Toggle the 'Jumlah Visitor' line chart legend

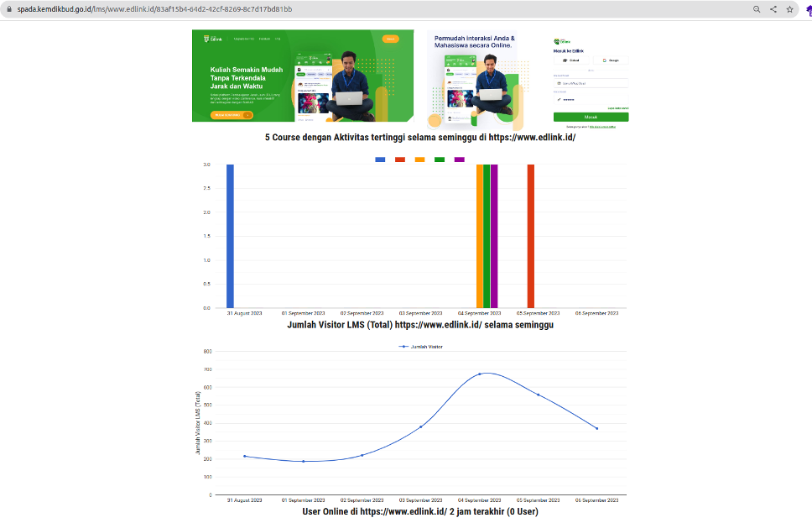pos(420,347)
